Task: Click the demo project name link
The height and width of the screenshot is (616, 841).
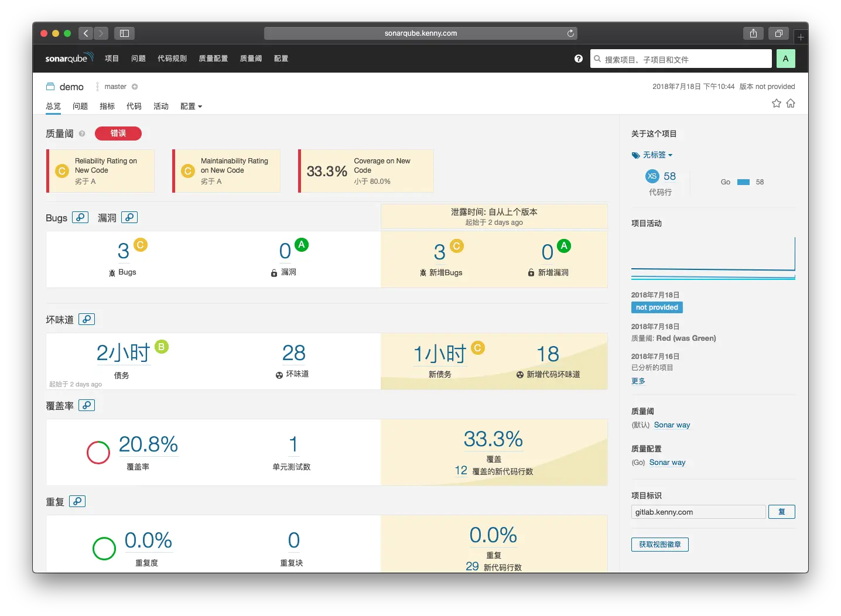Action: pyautogui.click(x=71, y=87)
